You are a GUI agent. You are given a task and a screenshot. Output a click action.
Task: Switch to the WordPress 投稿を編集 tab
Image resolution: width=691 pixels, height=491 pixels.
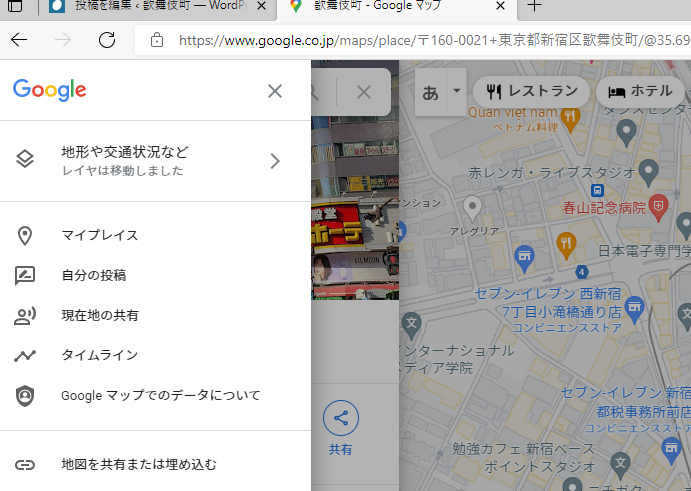[150, 8]
